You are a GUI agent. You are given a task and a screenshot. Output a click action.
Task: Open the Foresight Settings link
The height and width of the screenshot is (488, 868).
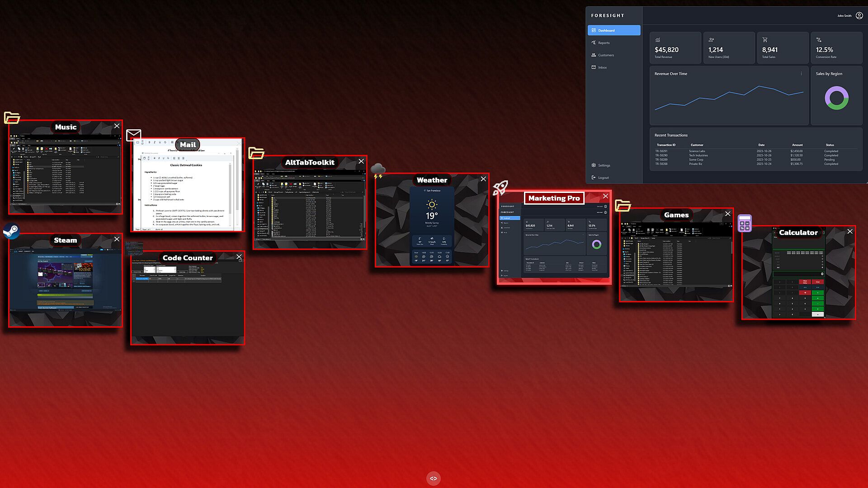pyautogui.click(x=604, y=165)
